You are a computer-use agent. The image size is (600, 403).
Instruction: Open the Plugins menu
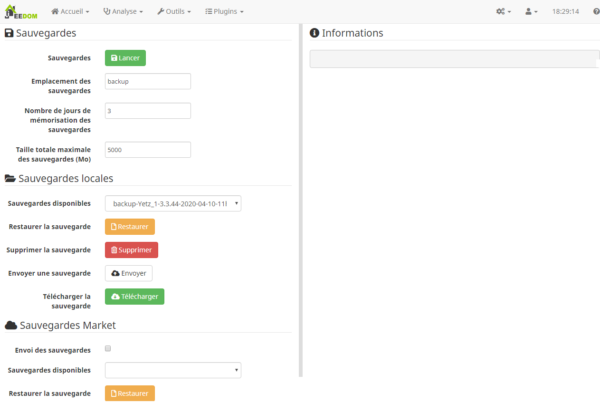point(224,11)
